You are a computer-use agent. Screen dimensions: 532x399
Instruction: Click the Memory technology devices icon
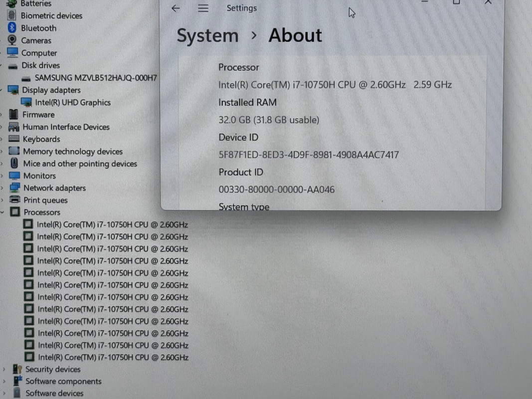[x=14, y=151]
